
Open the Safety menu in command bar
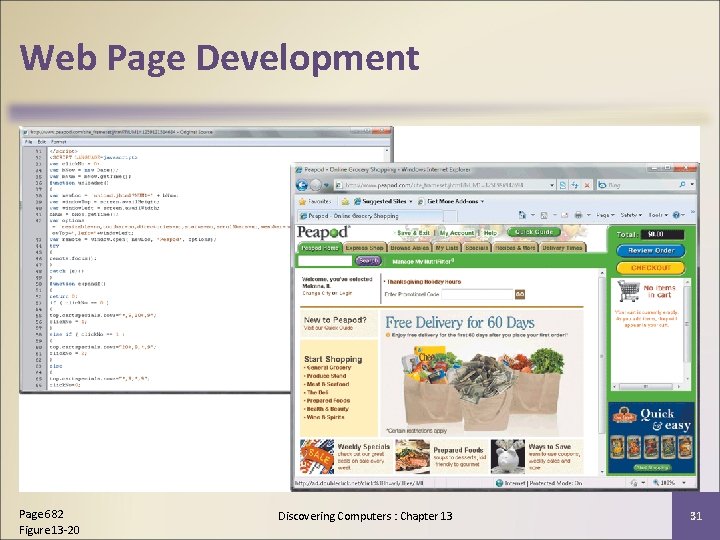631,215
